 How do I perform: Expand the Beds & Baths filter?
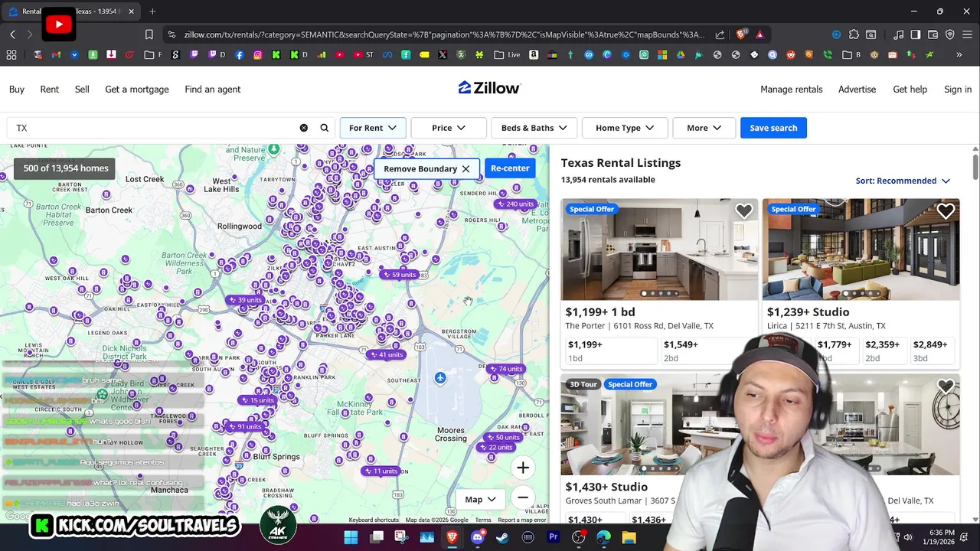[x=534, y=128]
